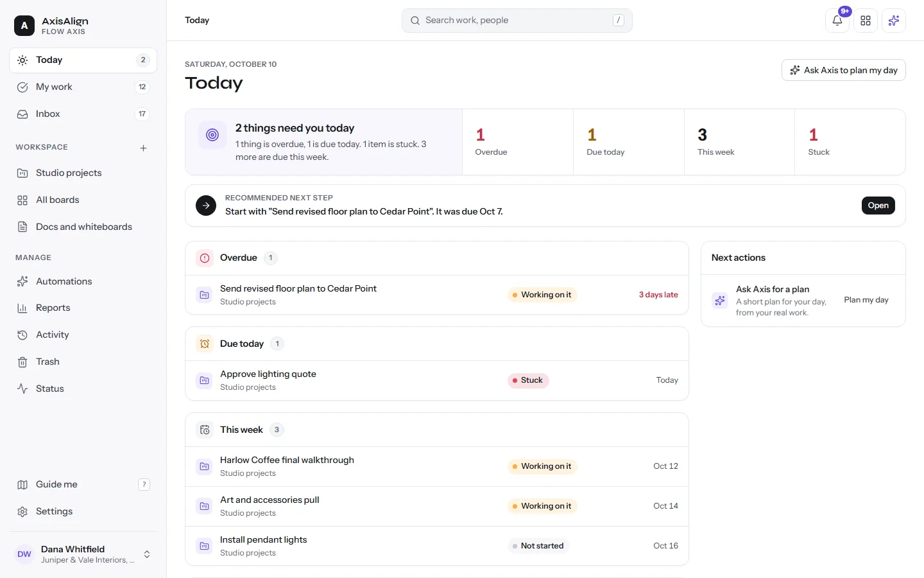Open Automations in the Manage section
924x578 pixels.
[83, 281]
